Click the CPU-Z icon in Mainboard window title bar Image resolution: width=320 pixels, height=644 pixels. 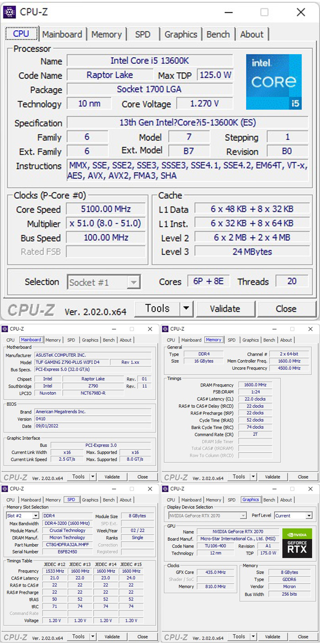[5, 329]
